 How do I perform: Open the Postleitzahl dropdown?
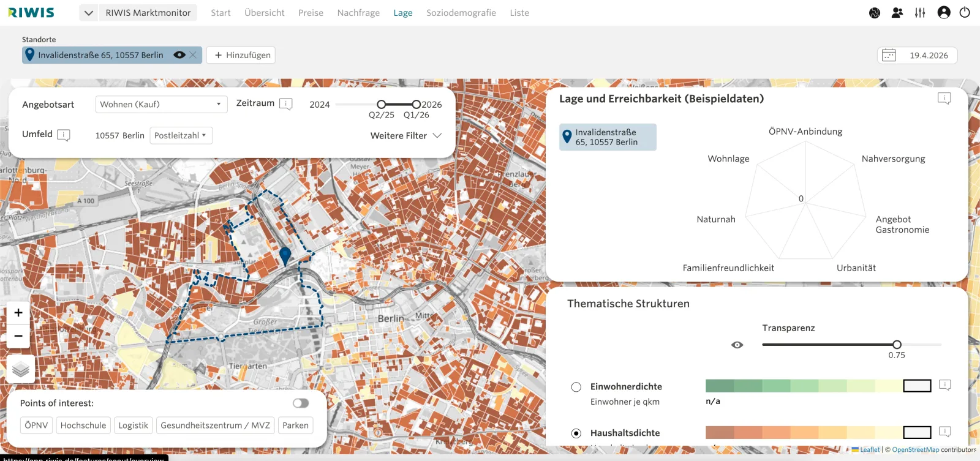point(181,135)
